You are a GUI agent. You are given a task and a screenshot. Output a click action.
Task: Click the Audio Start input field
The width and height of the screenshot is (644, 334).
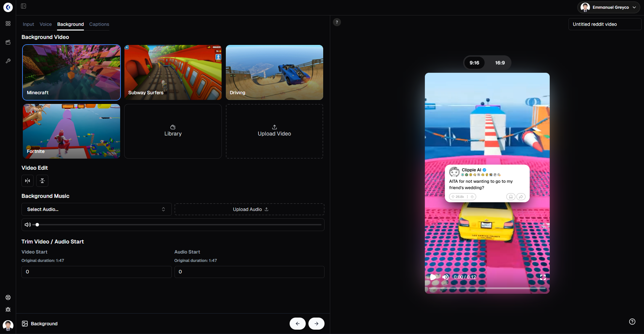click(x=249, y=272)
